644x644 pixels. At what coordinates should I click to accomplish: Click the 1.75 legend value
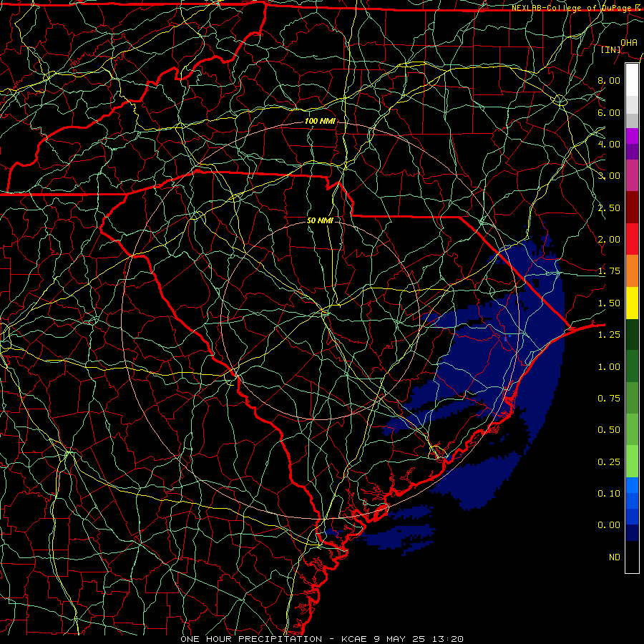click(609, 271)
